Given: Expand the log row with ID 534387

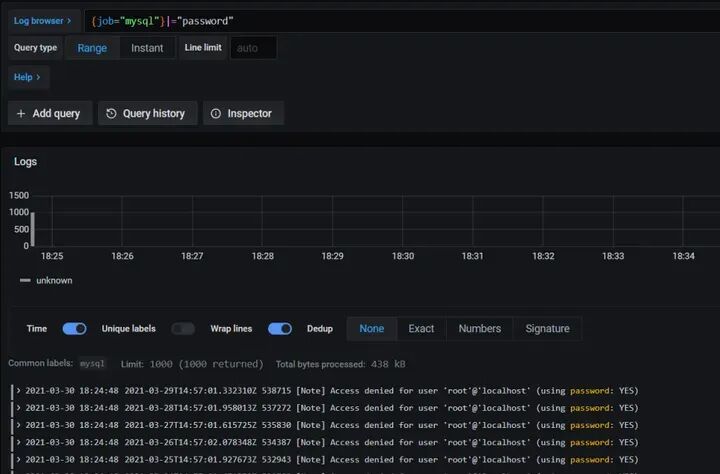Looking at the screenshot, I should (x=19, y=442).
